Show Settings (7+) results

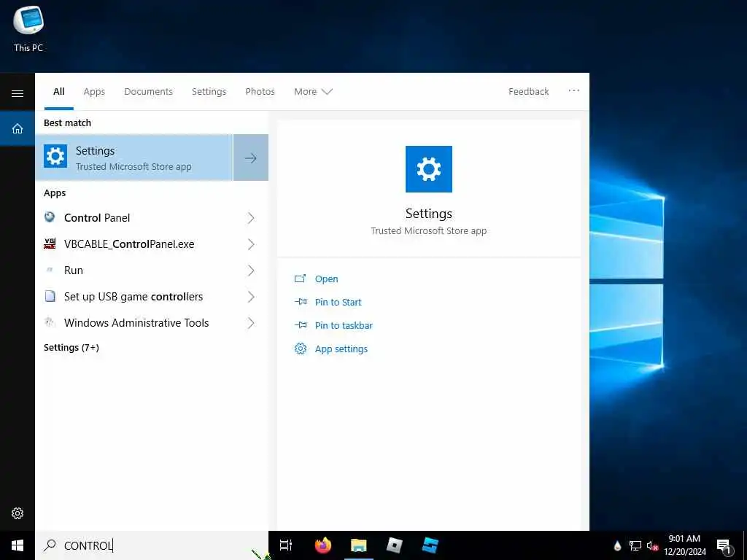(x=71, y=348)
